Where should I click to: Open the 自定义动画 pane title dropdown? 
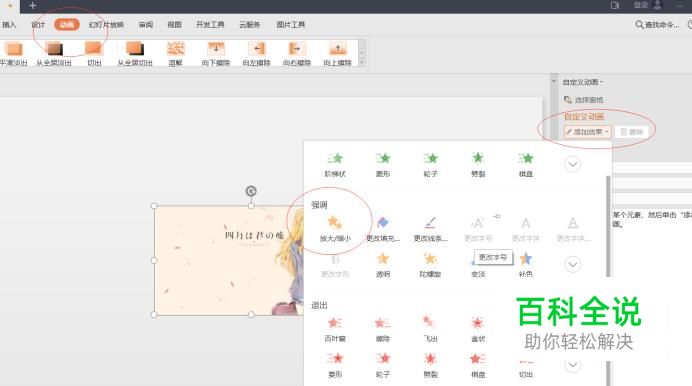pyautogui.click(x=583, y=82)
